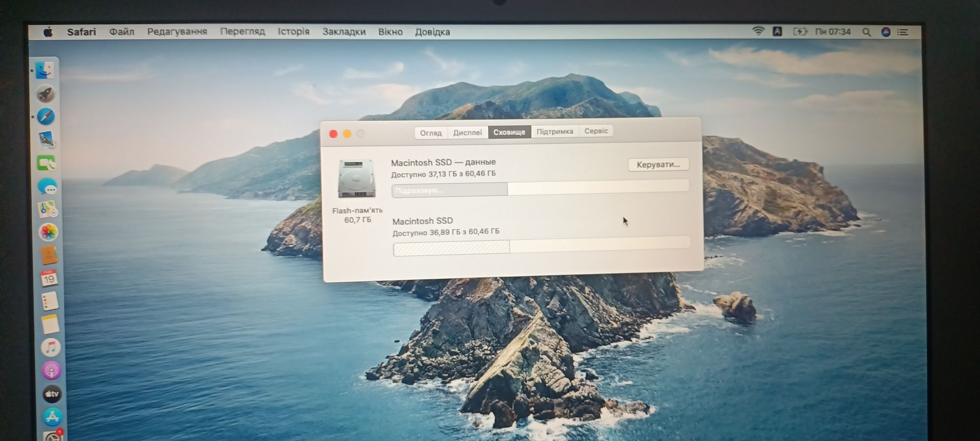Open App Store from the Dock

[x=52, y=417]
